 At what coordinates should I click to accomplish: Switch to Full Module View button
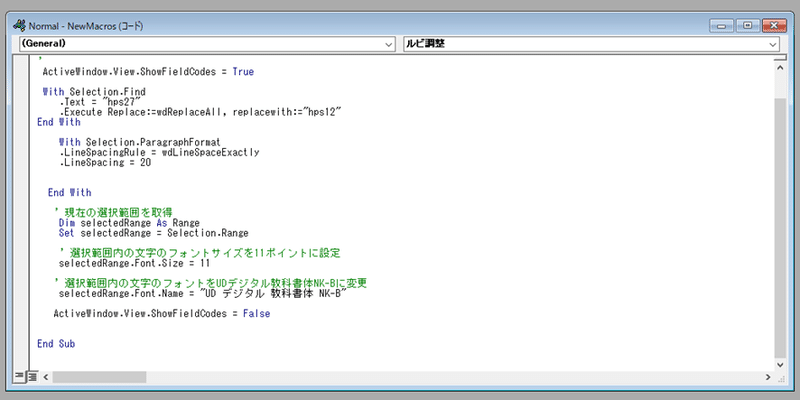[x=32, y=377]
